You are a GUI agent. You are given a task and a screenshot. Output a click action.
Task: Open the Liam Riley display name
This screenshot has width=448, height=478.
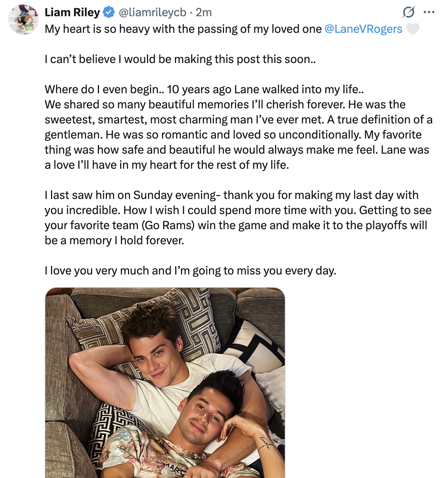72,12
